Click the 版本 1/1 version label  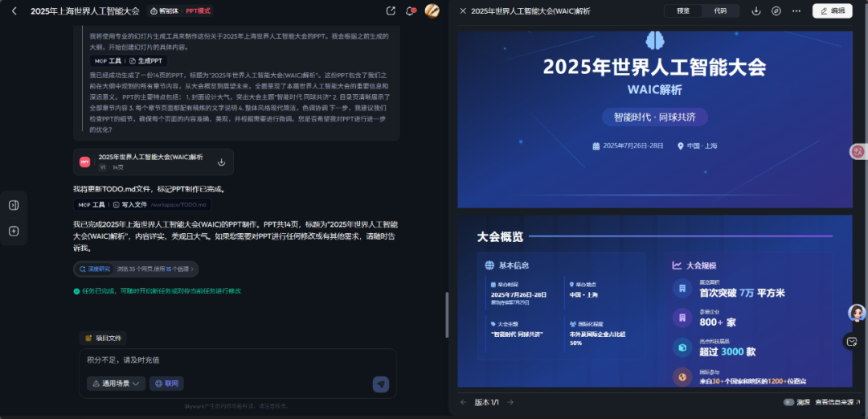(x=486, y=402)
